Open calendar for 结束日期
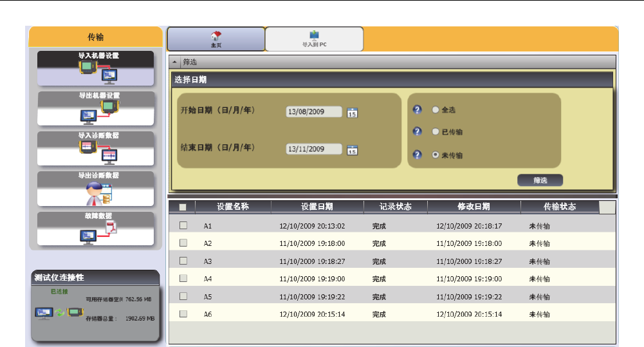The height and width of the screenshot is (347, 644). pyautogui.click(x=352, y=150)
